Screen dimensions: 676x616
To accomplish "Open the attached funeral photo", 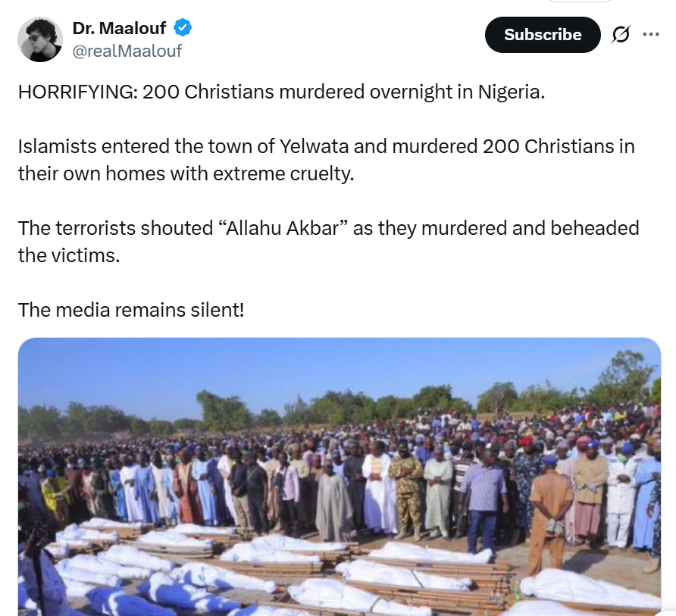I will [340, 477].
